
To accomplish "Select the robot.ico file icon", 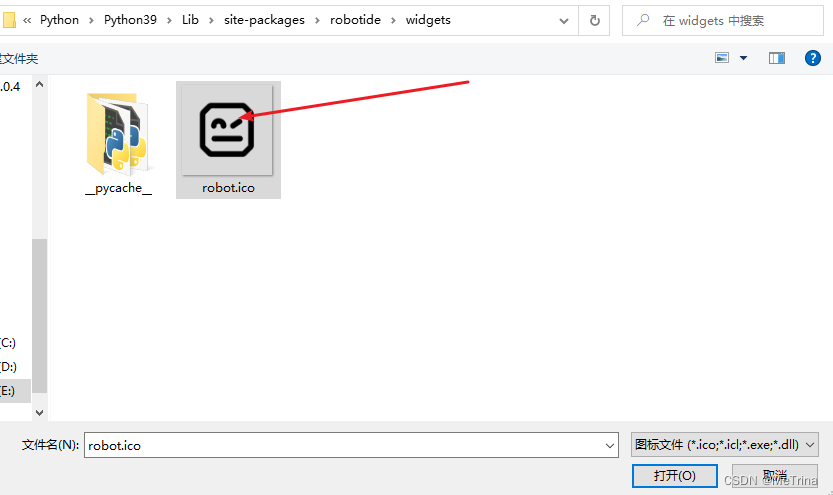I will tap(227, 130).
